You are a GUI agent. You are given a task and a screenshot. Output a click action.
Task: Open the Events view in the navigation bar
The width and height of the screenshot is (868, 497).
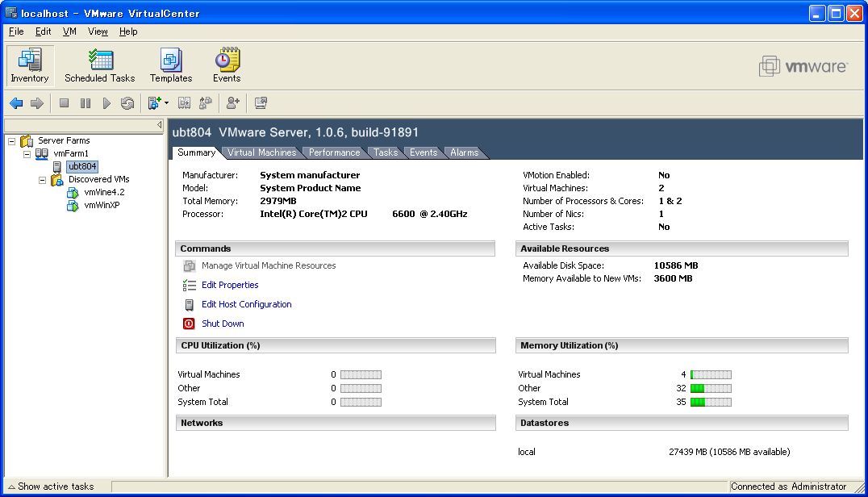(227, 65)
